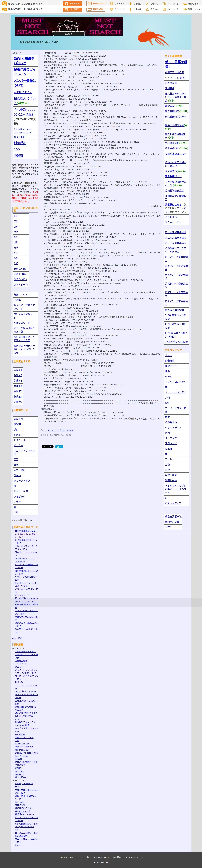Open トップページ in update history
The image size is (202, 868).
[21, 664]
